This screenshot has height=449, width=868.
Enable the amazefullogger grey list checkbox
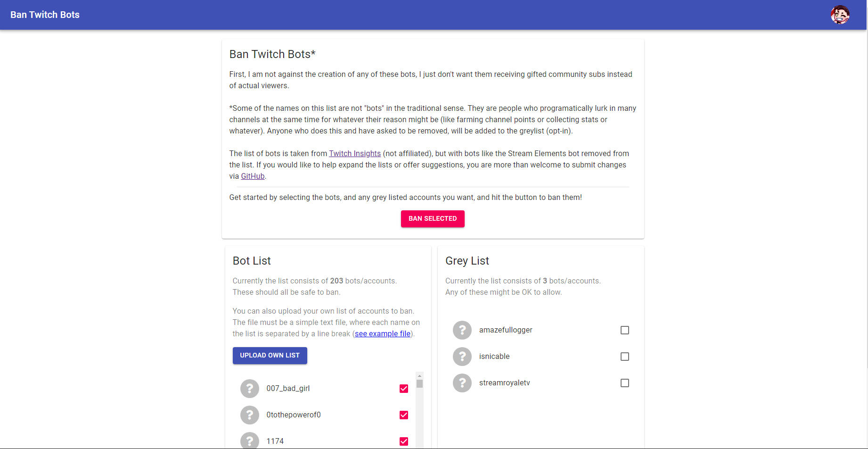click(625, 330)
